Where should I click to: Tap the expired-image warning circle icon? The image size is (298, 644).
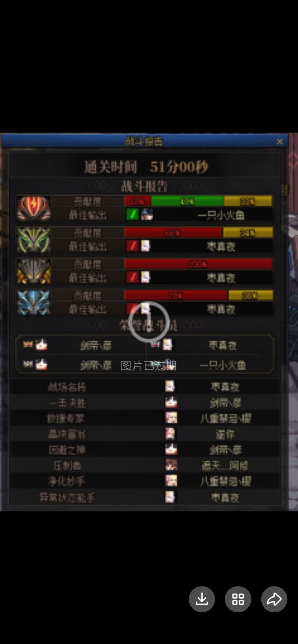(x=149, y=321)
